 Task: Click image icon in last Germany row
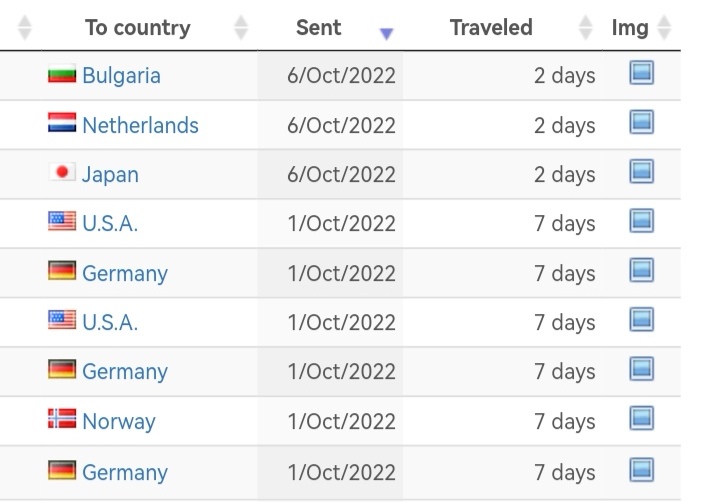(641, 470)
